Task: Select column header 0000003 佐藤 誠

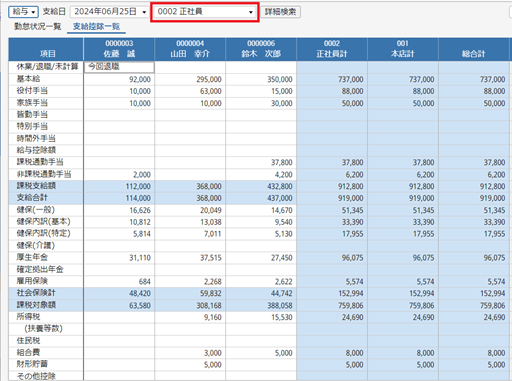Action: click(x=119, y=49)
